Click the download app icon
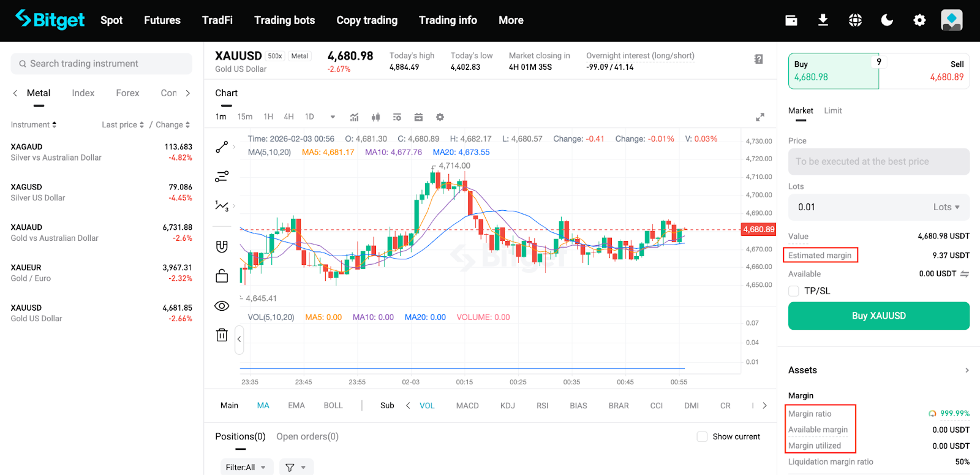Viewport: 980px width, 475px height. click(823, 20)
